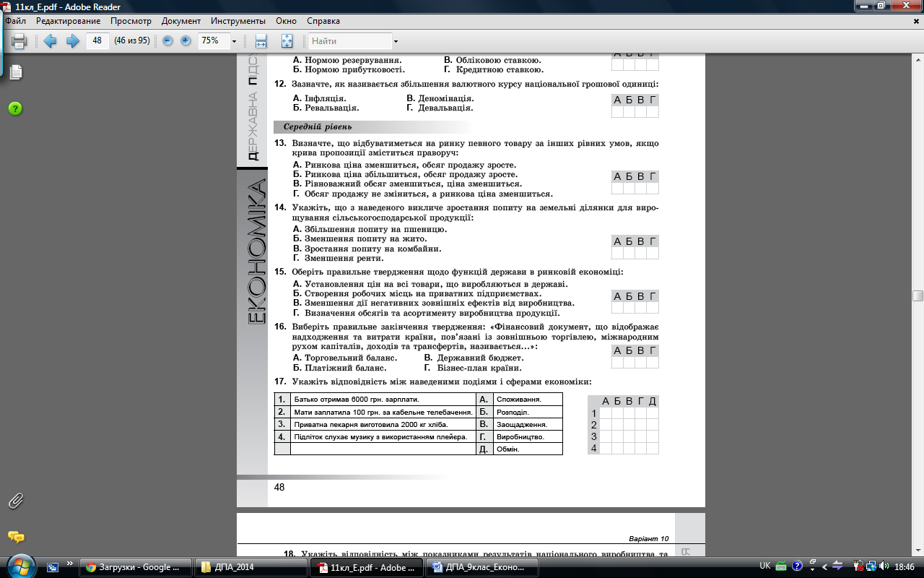Click answer text 'А. Інфляція.'
The image size is (924, 578).
click(320, 98)
